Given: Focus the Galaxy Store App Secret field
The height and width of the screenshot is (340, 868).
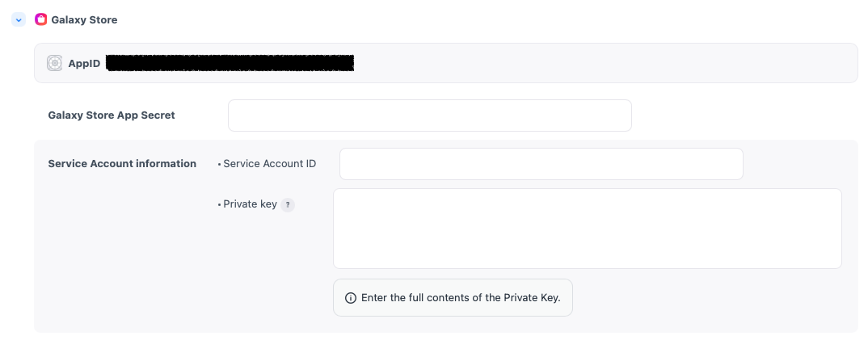Looking at the screenshot, I should [429, 115].
